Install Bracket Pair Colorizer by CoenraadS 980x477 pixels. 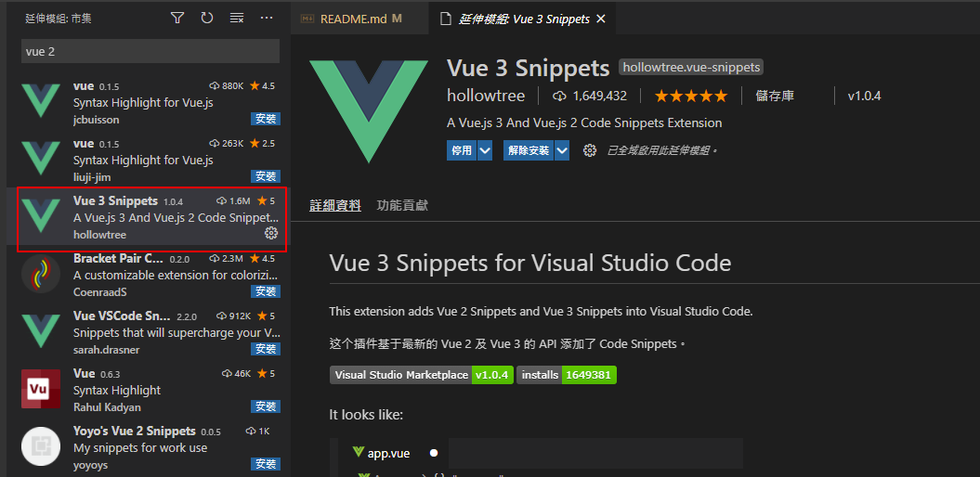[x=266, y=291]
